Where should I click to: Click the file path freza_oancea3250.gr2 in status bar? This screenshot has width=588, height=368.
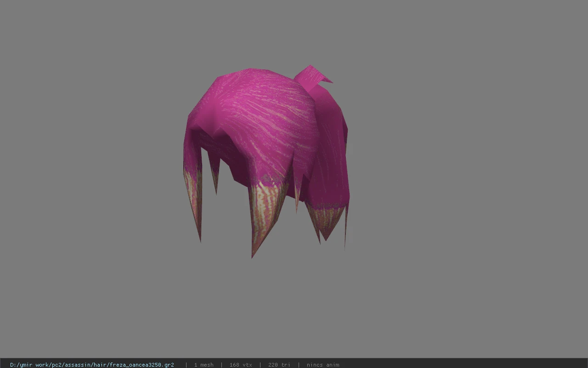pos(92,365)
